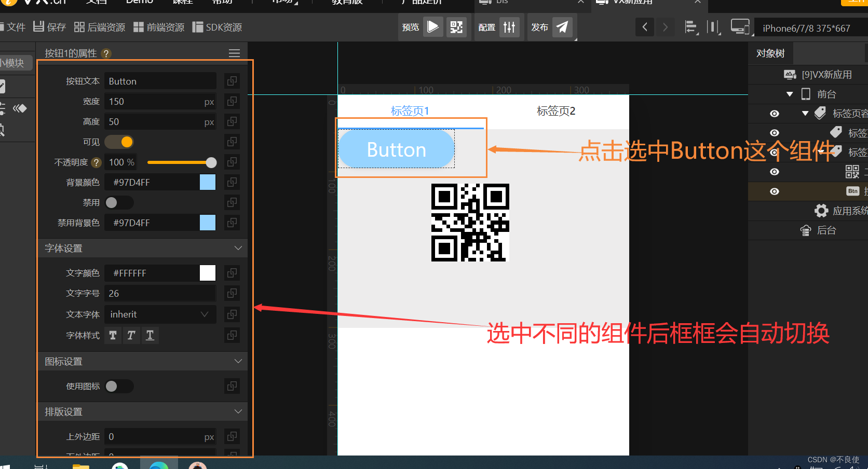
Task: Toggle underline font style
Action: [150, 335]
